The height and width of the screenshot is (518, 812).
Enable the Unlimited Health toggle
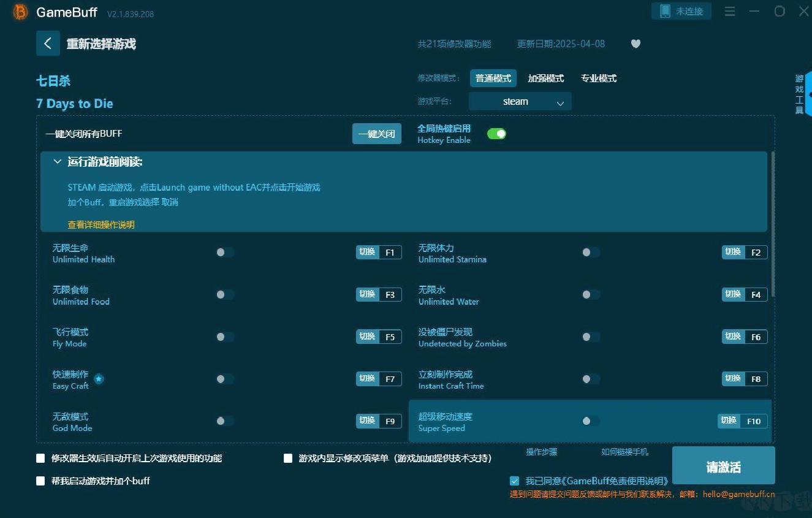coord(225,252)
